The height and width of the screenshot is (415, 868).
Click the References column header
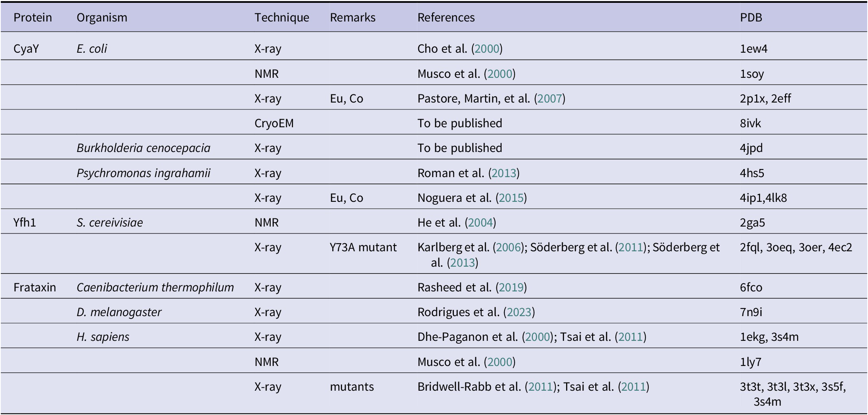[x=446, y=17]
